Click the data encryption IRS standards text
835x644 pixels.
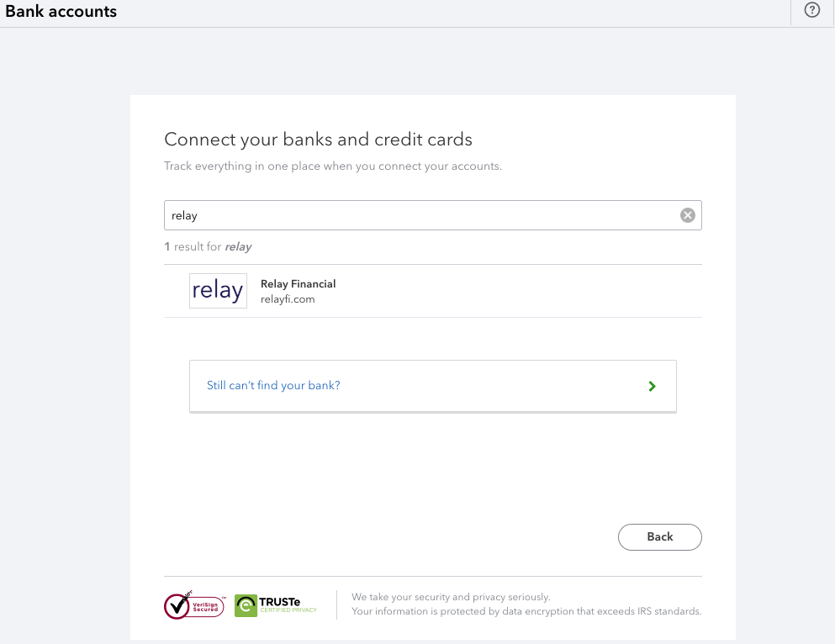click(x=526, y=611)
